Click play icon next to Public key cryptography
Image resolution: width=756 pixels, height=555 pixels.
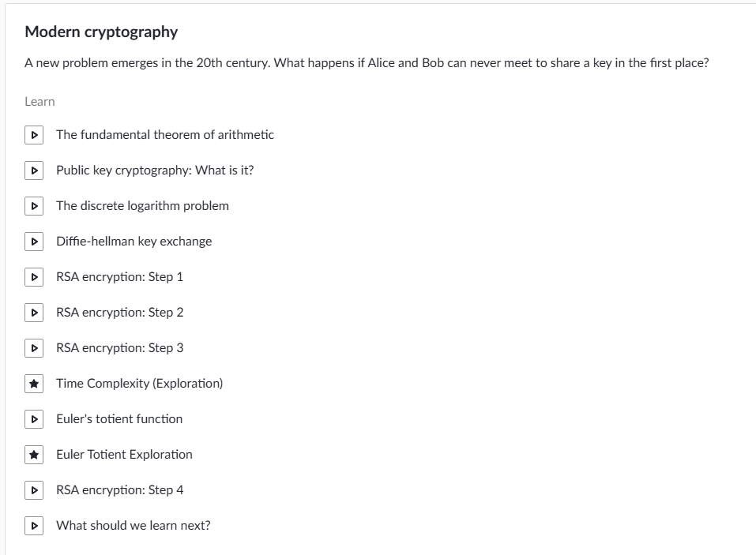coord(33,171)
